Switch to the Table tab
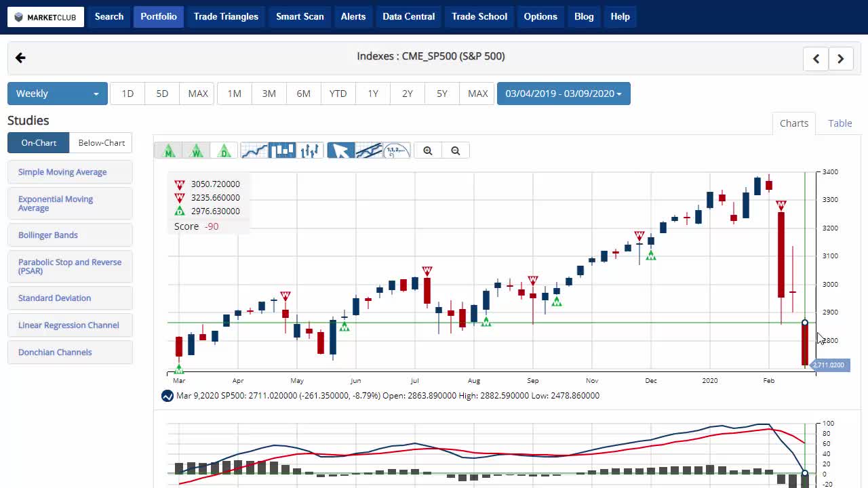The image size is (868, 488). coord(840,123)
